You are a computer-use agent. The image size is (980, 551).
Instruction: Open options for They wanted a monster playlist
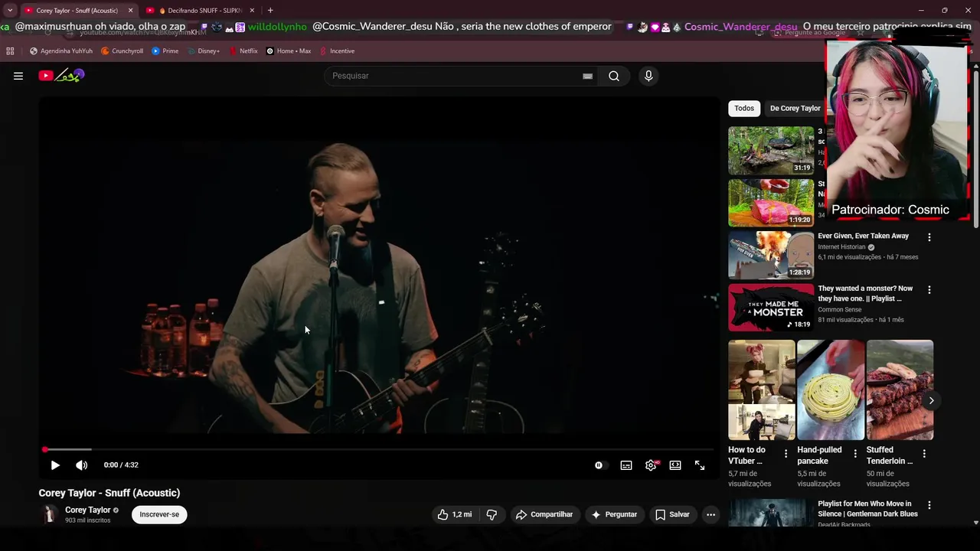click(x=929, y=290)
